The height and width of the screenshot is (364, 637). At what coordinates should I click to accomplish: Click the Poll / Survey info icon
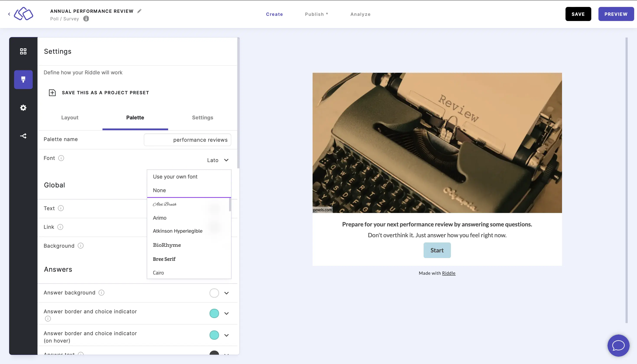coord(86,19)
